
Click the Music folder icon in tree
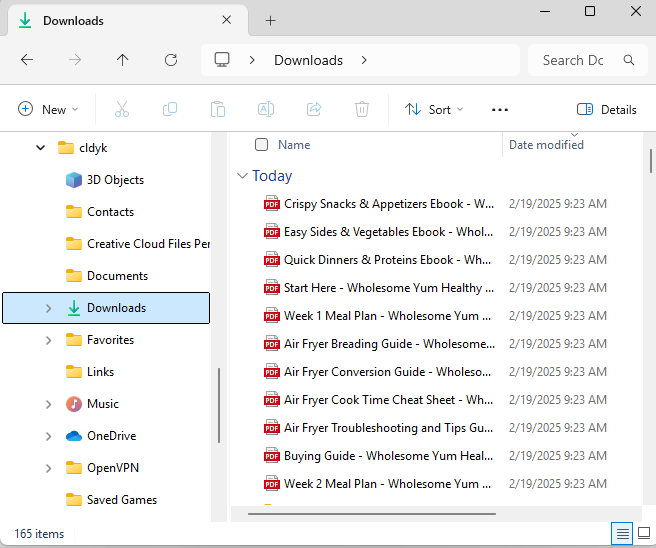(x=74, y=404)
